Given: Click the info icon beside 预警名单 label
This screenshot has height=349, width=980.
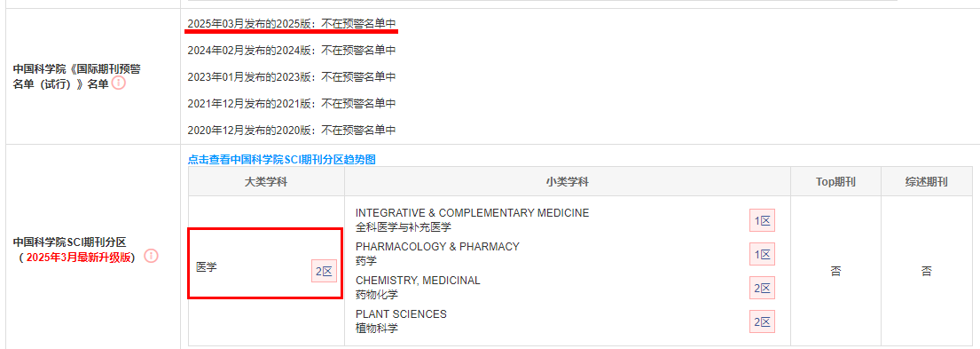Looking at the screenshot, I should pos(119,83).
